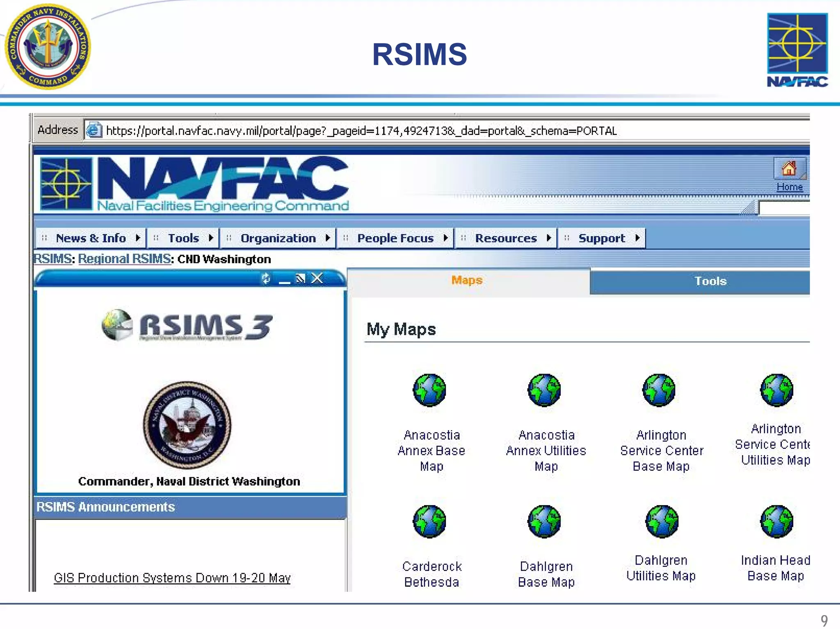
Task: Click the Home house icon
Action: [x=789, y=168]
